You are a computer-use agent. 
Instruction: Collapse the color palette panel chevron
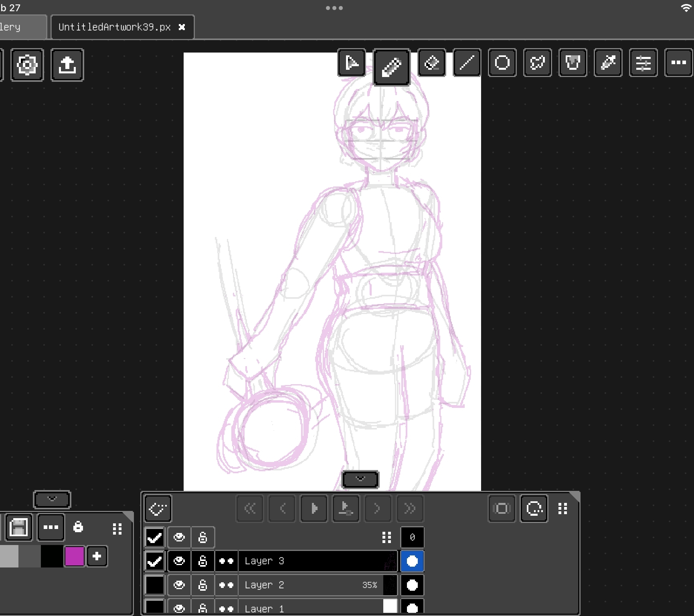point(52,499)
